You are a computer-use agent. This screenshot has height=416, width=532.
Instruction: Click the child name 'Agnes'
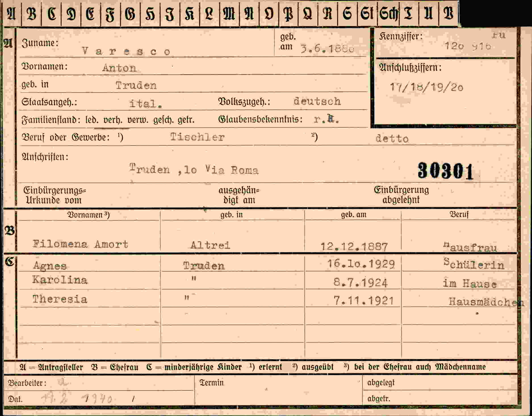50,265
